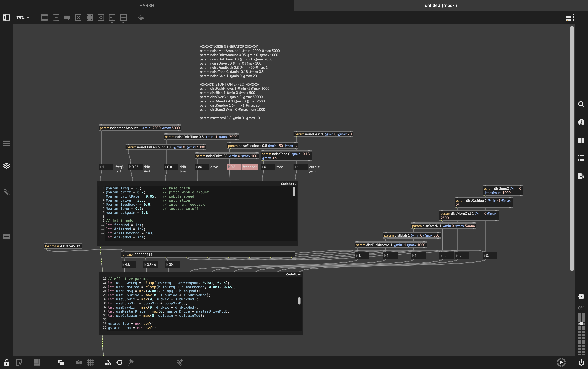
Task: Add a toggle object from toolbar
Action: click(x=78, y=17)
